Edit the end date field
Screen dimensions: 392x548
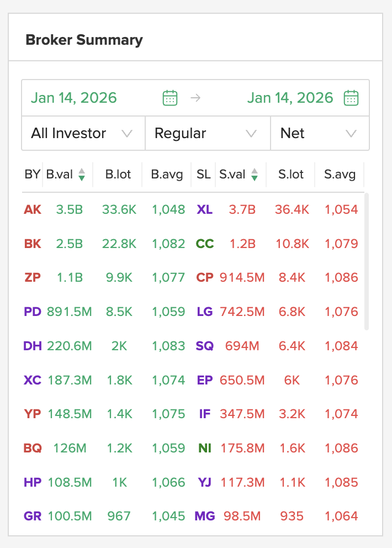290,98
